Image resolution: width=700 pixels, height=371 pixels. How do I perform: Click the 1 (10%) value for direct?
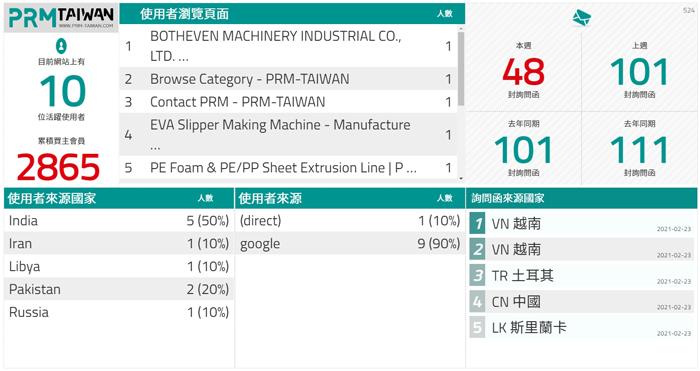439,221
